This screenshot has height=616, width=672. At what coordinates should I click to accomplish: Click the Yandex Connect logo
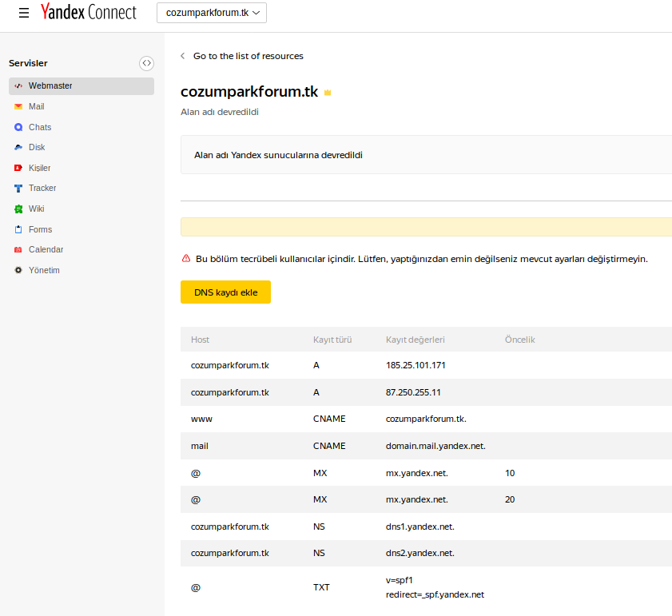[88, 12]
